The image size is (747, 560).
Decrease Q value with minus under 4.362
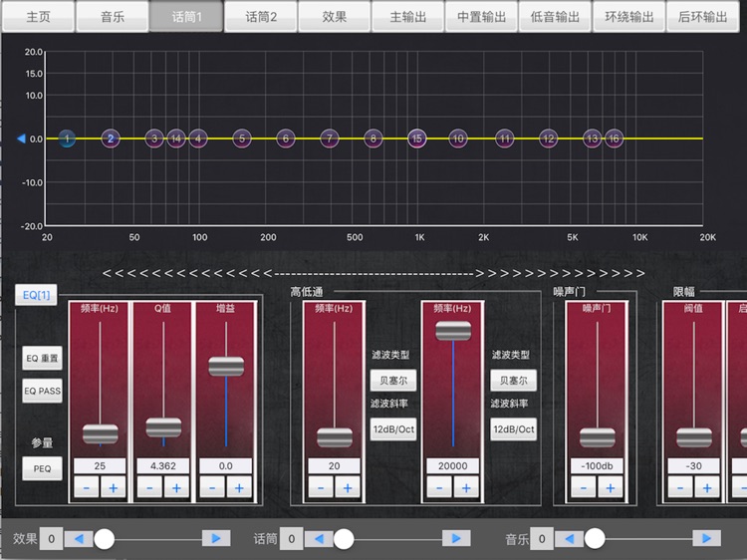coord(149,487)
